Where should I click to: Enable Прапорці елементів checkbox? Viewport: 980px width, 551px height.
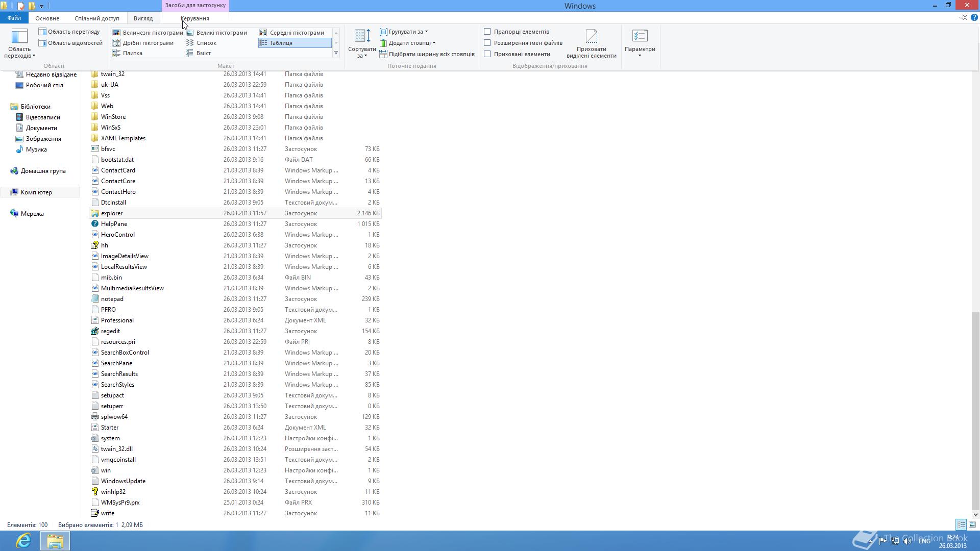point(487,32)
